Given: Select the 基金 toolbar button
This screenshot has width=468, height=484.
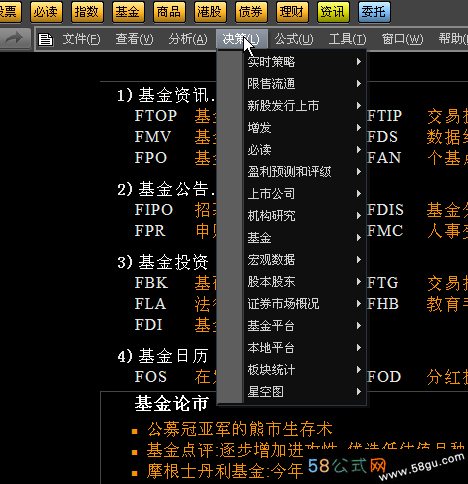Looking at the screenshot, I should (128, 12).
